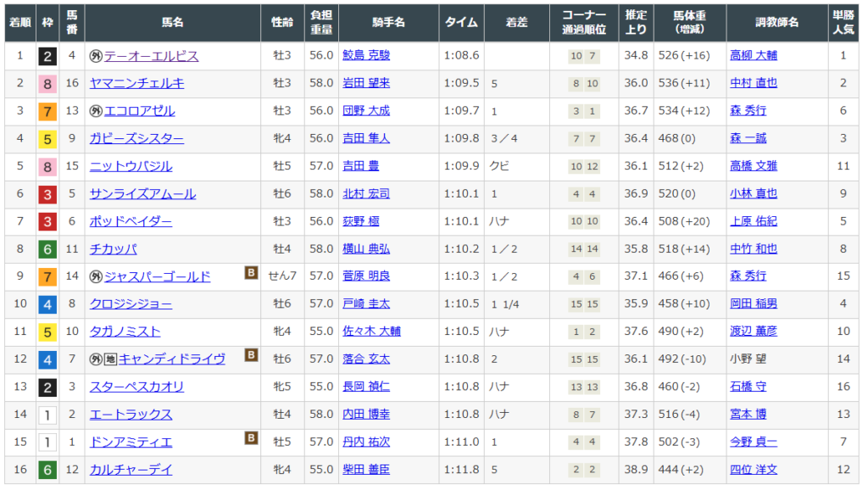
Task: Click the 外 icon before テーオーエルビス
Action: pos(96,56)
